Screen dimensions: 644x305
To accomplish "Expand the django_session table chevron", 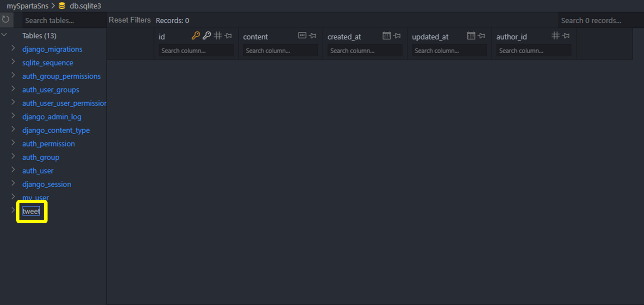I will click(x=13, y=183).
